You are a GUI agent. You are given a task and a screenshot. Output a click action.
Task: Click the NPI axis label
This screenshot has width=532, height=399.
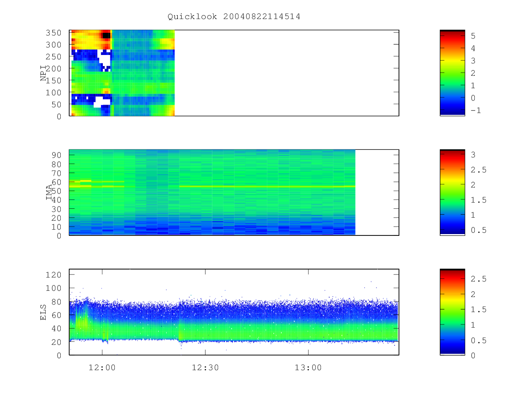coord(43,74)
